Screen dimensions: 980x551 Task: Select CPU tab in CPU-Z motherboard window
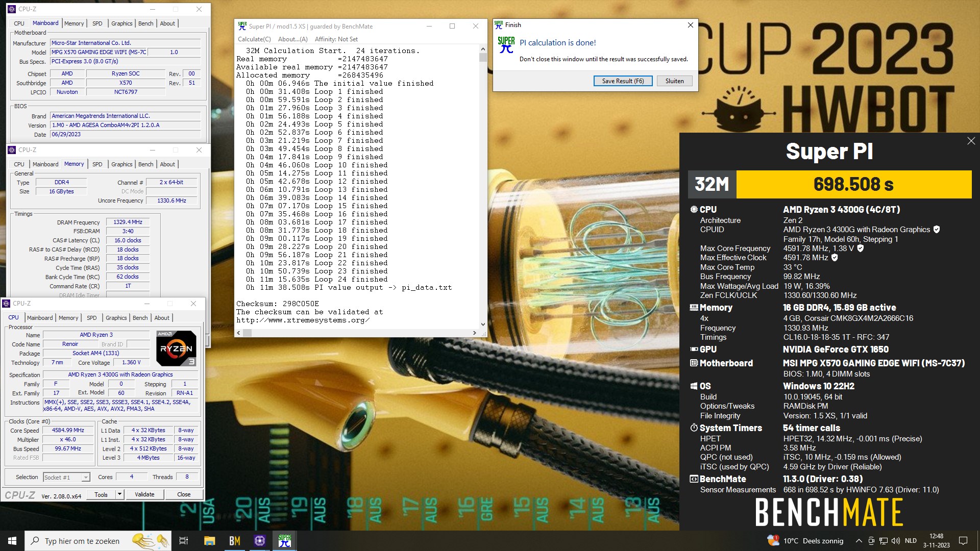point(19,23)
